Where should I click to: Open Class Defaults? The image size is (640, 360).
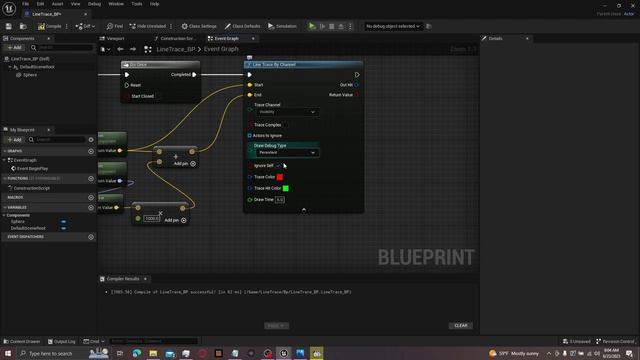[242, 26]
